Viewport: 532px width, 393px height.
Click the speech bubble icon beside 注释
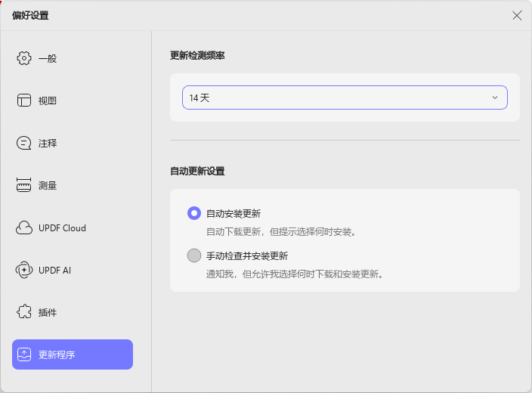(23, 143)
